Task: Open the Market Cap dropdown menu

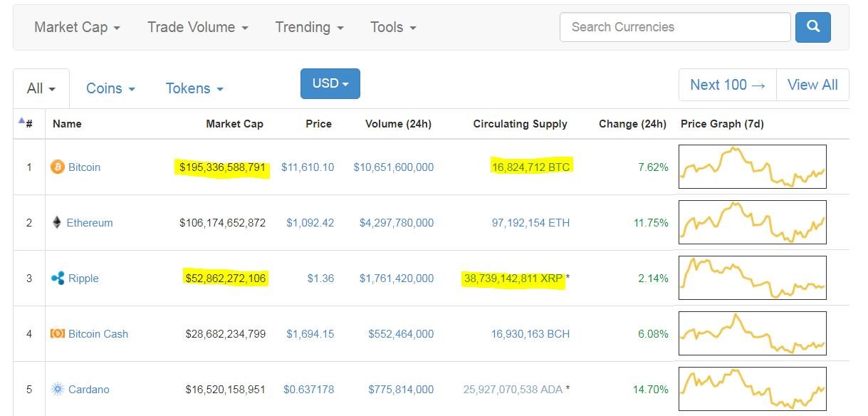Action: [77, 27]
